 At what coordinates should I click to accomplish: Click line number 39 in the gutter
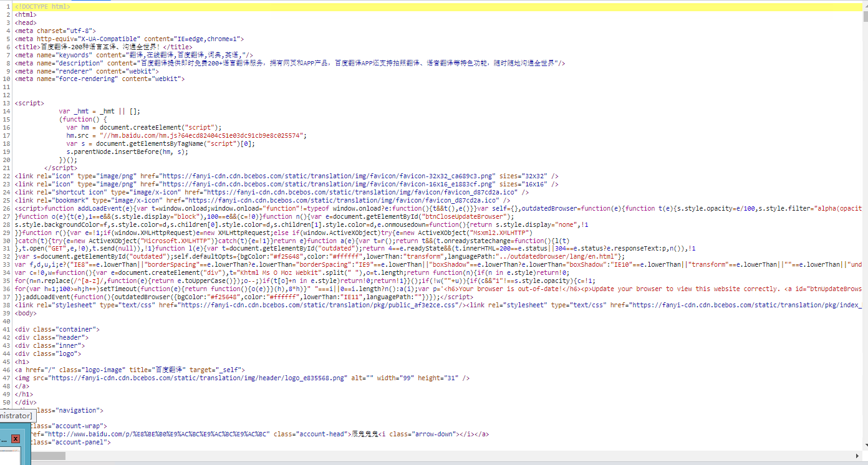pyautogui.click(x=6, y=314)
